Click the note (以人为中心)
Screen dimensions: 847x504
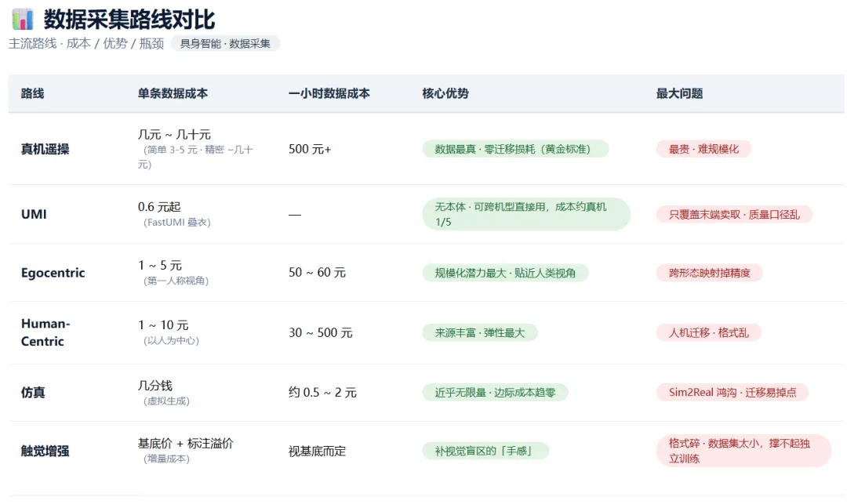pos(171,340)
